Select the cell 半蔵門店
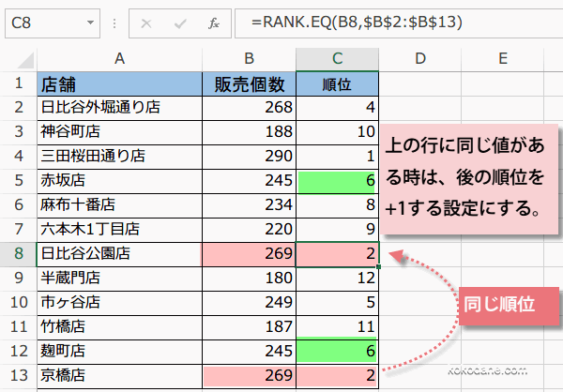Viewport: 563px width, 392px height. point(119,279)
